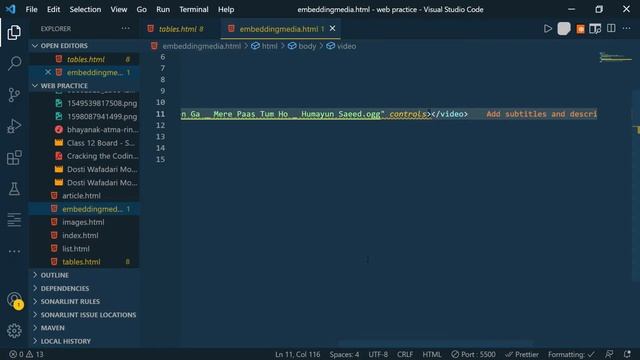This screenshot has width=640, height=360.
Task: Click the html breadcrumb segment
Action: click(264, 46)
